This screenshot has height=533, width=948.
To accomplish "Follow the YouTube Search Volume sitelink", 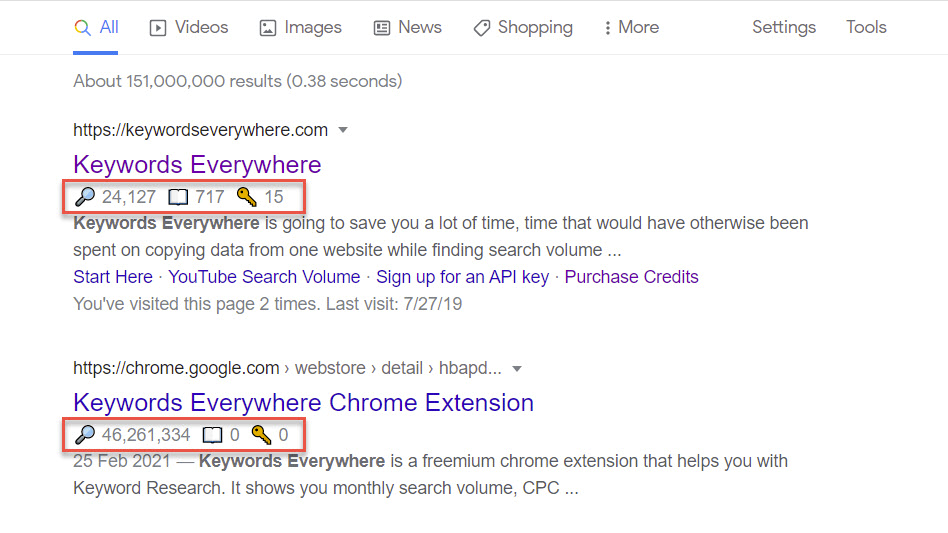I will click(264, 277).
